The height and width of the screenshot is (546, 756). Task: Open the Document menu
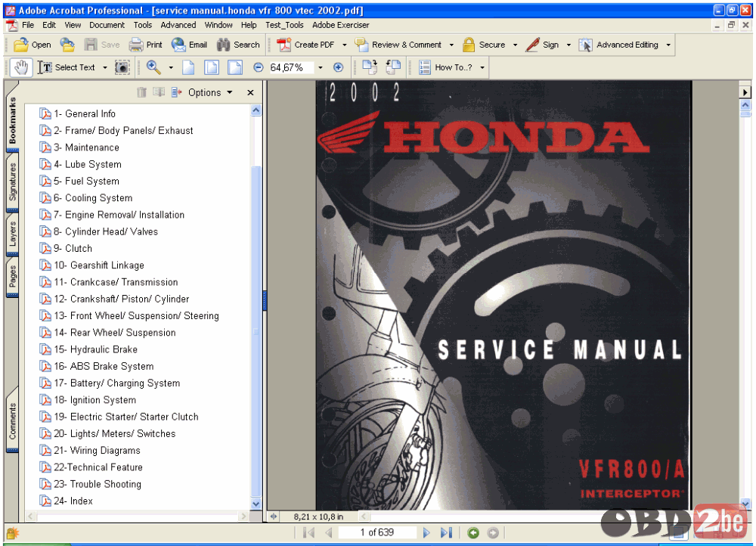tap(107, 25)
